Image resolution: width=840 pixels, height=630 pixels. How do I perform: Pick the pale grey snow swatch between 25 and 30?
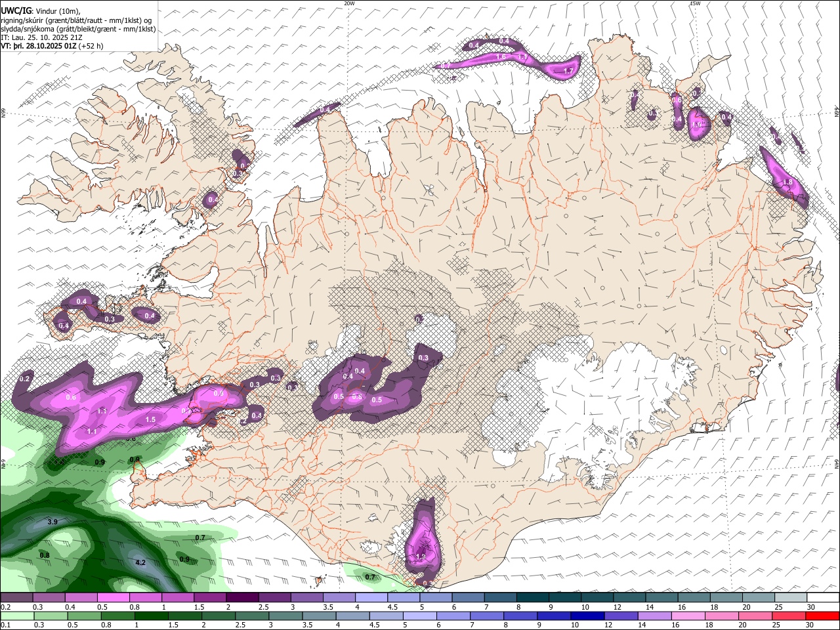789,598
